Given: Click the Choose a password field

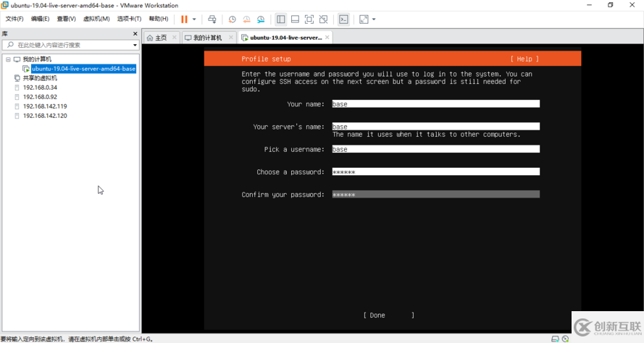Looking at the screenshot, I should (436, 171).
